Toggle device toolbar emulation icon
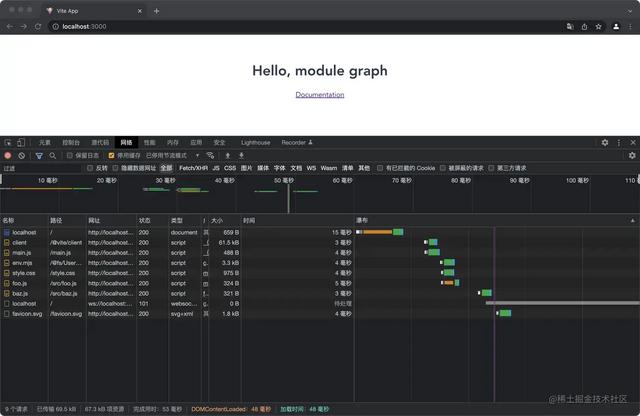This screenshot has width=640, height=416. click(21, 142)
